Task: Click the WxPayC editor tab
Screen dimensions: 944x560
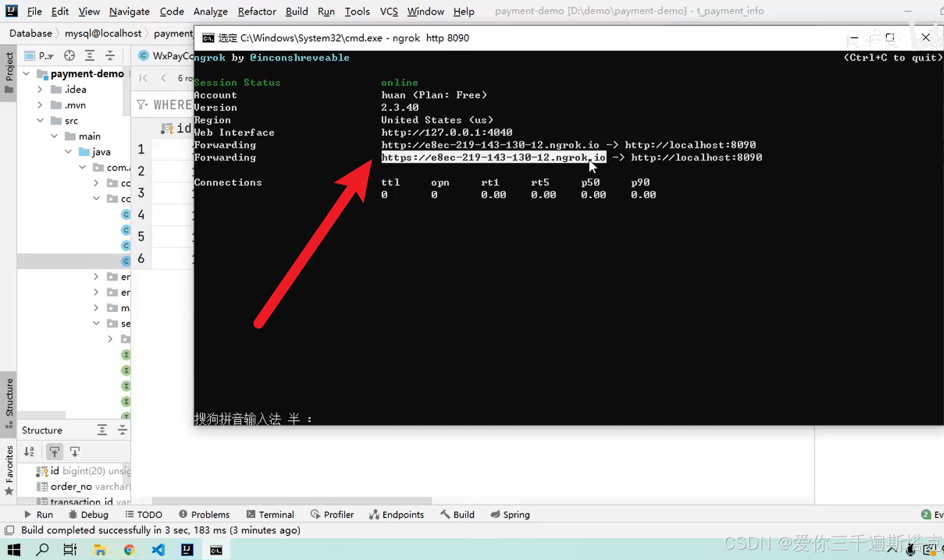Action: coord(165,56)
